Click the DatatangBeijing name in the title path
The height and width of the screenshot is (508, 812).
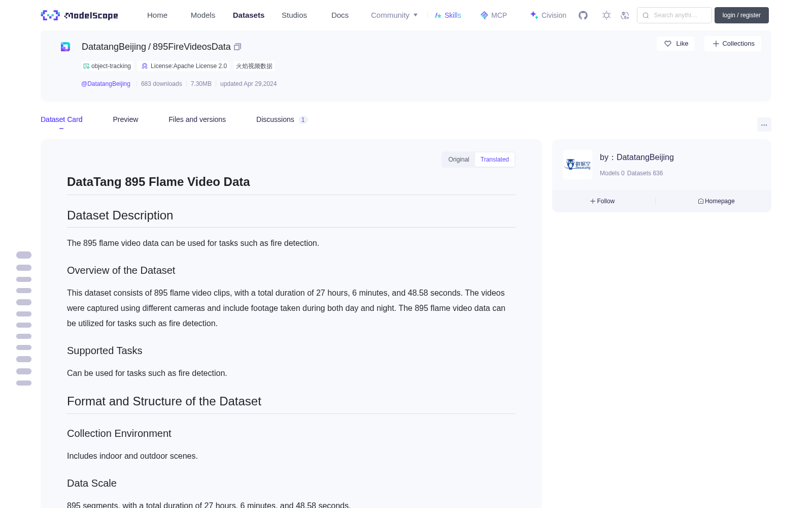click(114, 47)
